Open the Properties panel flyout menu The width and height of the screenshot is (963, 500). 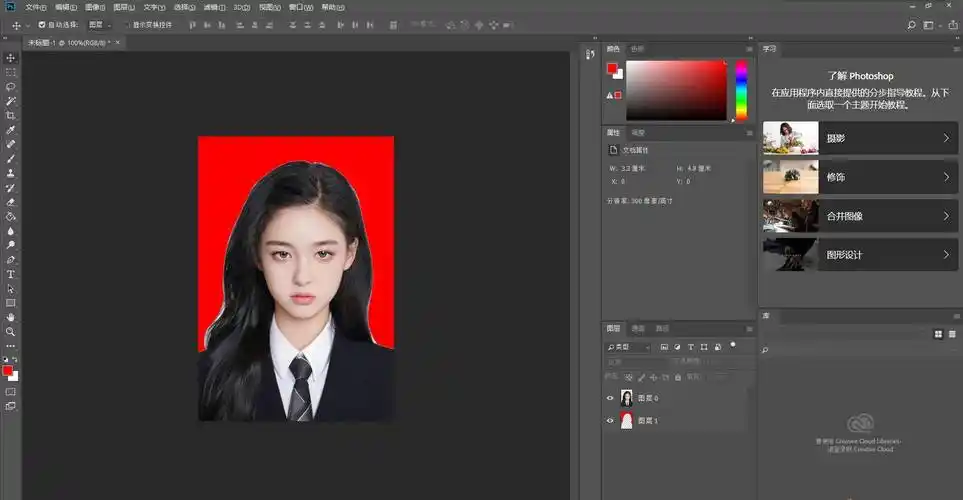coord(749,133)
